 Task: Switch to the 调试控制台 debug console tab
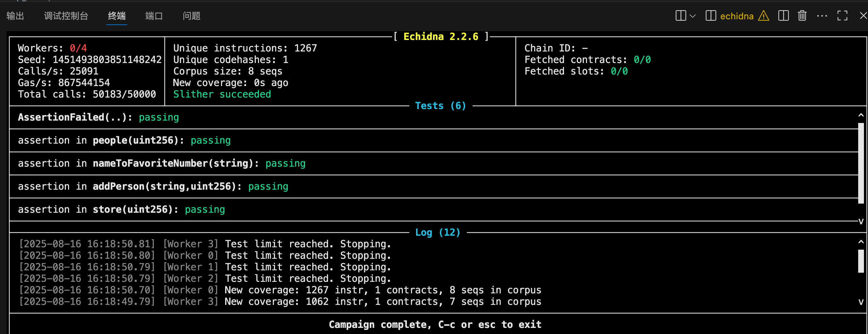[x=66, y=16]
